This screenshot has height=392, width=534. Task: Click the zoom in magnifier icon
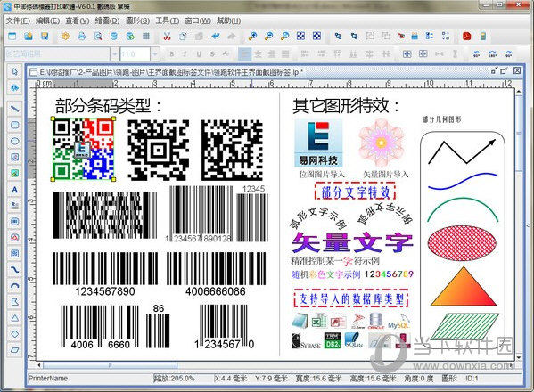click(x=252, y=36)
